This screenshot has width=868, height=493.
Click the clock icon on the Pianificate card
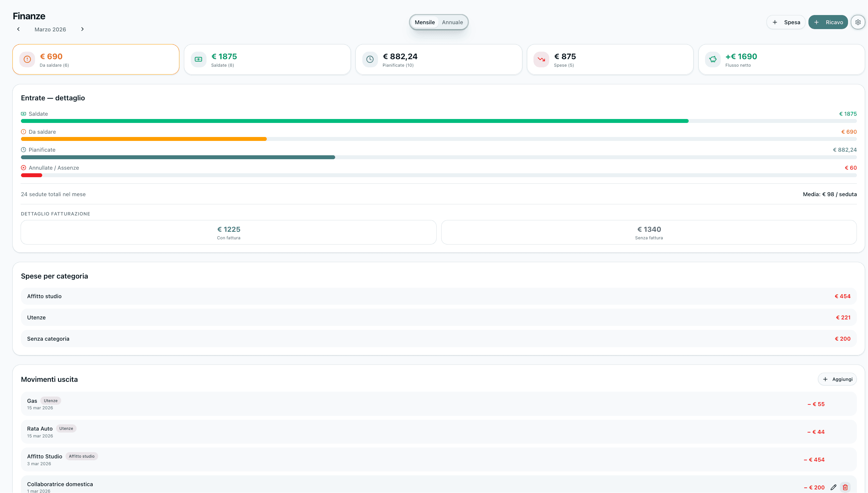click(370, 59)
